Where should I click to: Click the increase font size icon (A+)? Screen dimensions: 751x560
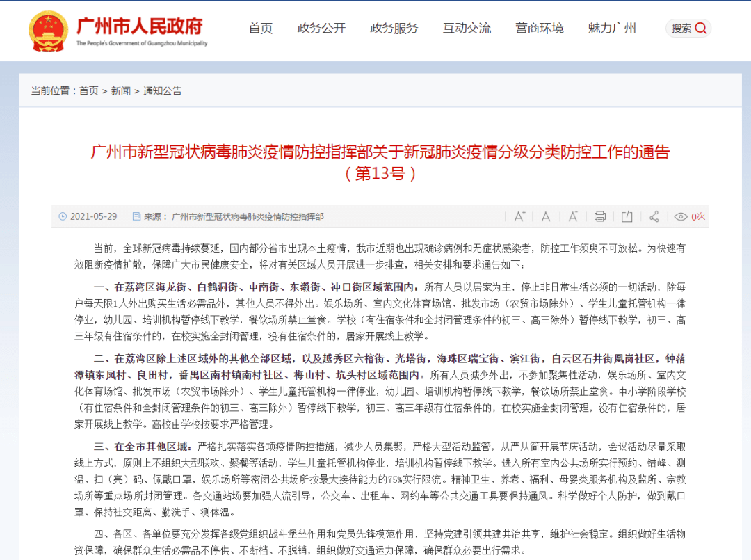tap(519, 216)
